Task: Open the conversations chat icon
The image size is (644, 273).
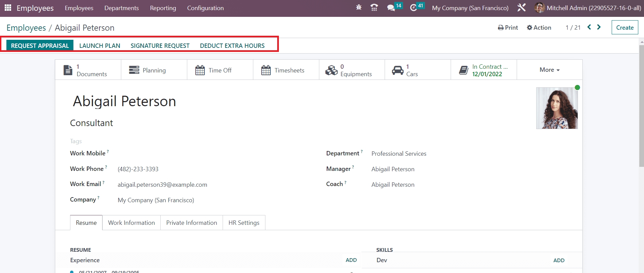Action: point(391,8)
